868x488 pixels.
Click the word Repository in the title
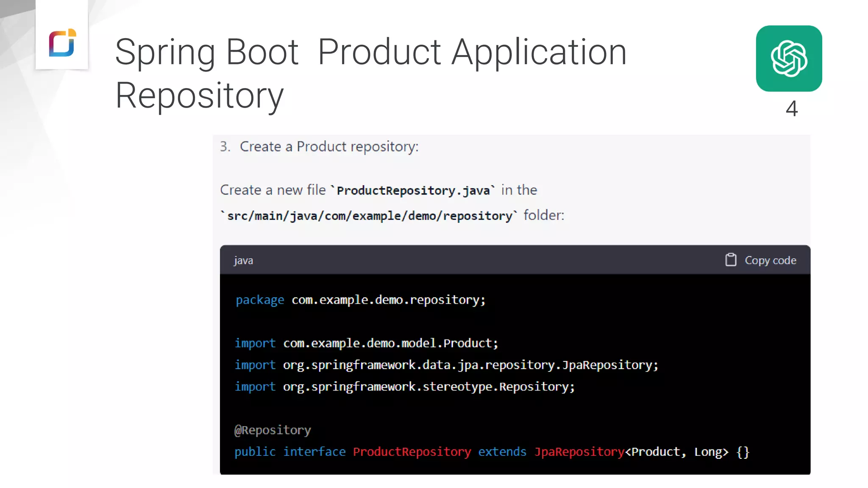[199, 96]
